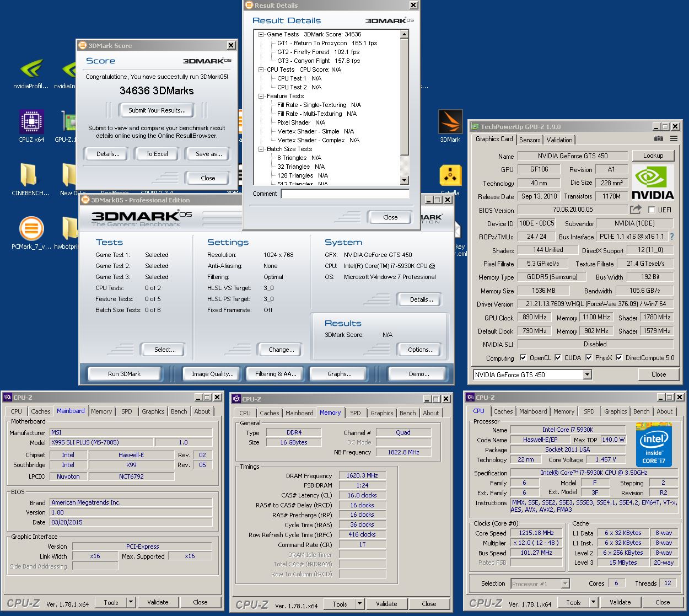Click the Result Details scrollbar down arrow
Image resolution: width=689 pixels, height=616 pixels.
[404, 180]
